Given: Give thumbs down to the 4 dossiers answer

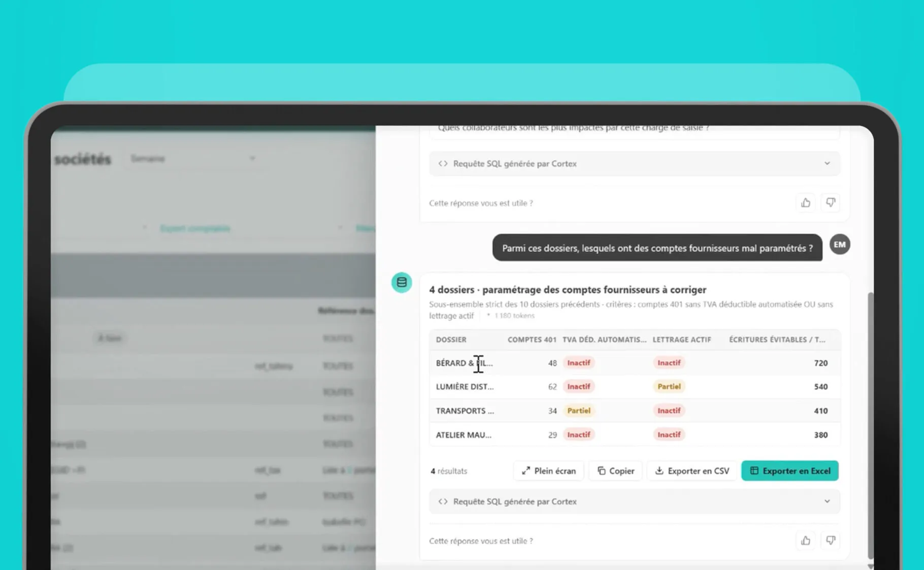Looking at the screenshot, I should point(831,541).
